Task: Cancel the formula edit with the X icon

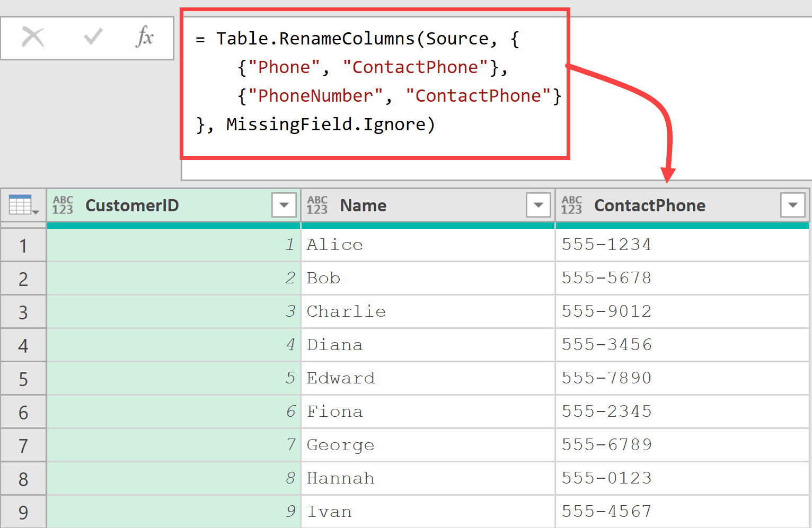Action: point(33,37)
